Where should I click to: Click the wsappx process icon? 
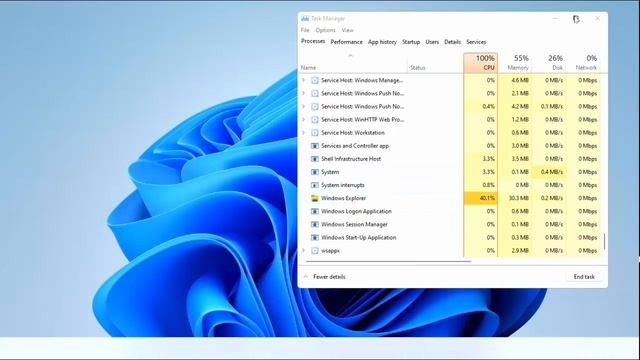click(x=315, y=250)
